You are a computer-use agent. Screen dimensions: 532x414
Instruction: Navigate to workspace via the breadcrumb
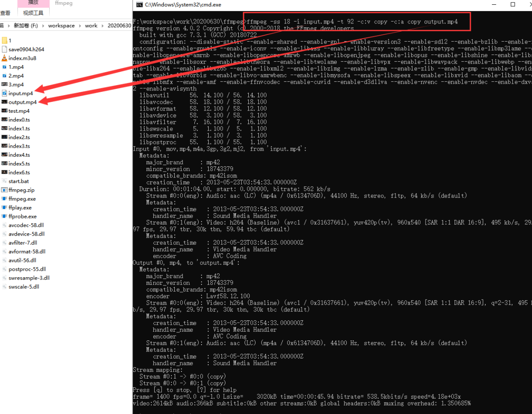pyautogui.click(x=61, y=25)
